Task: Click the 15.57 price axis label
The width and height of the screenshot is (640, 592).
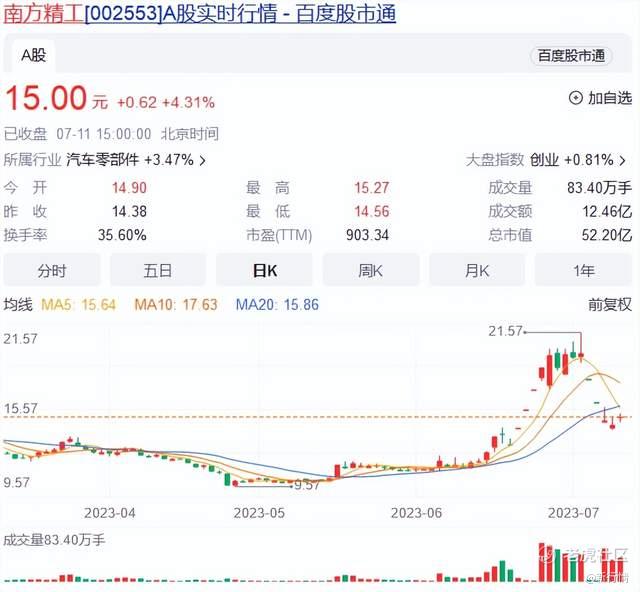Action: coord(20,409)
